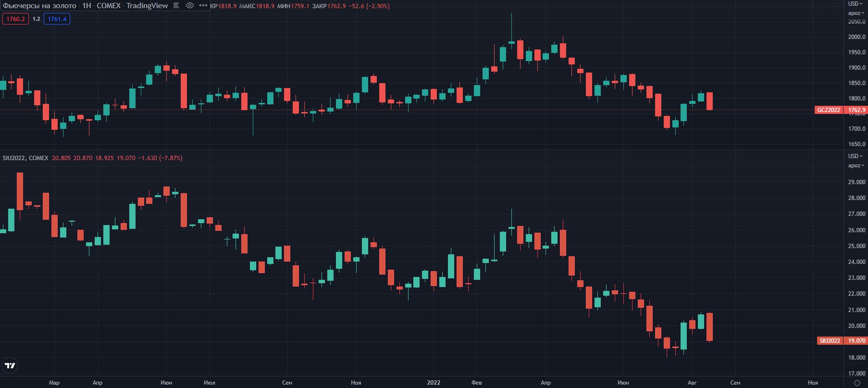868x388 pixels.
Task: Open USD currency dropdown on gold pane
Action: [x=856, y=4]
